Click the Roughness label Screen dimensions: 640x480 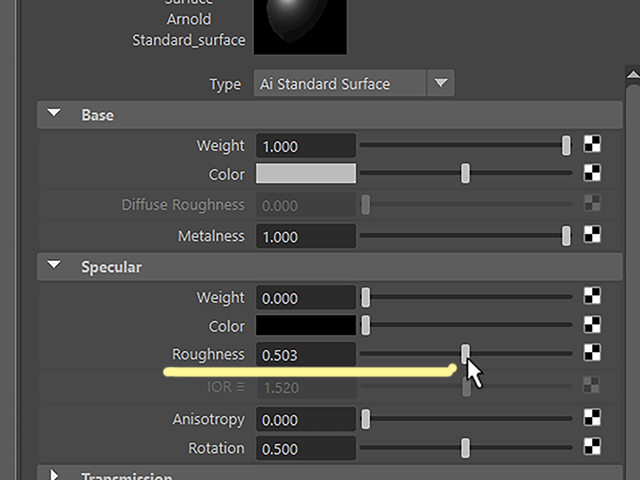click(208, 354)
